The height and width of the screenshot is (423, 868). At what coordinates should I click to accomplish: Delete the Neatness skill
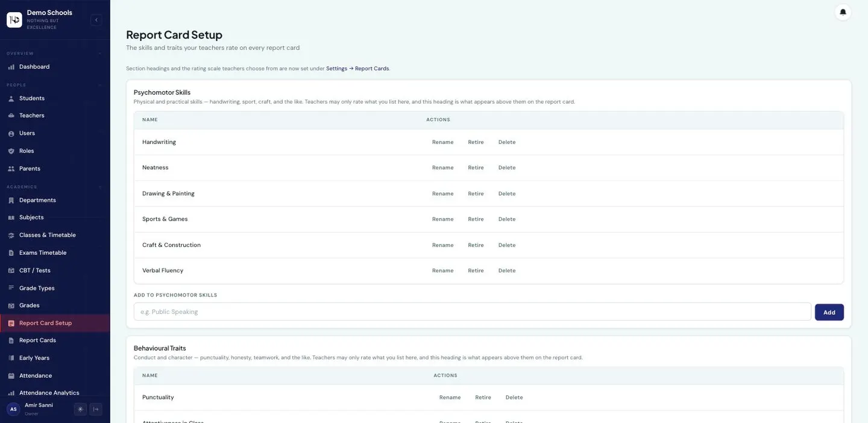(507, 168)
